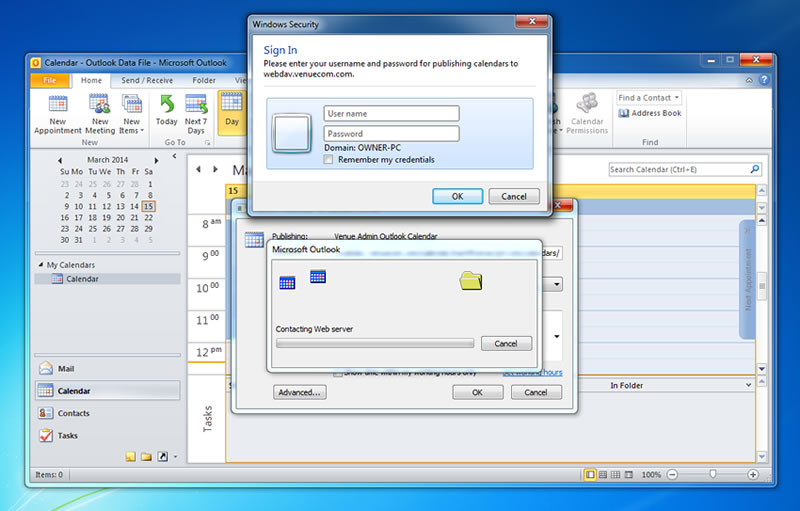Open the File tab

click(49, 80)
